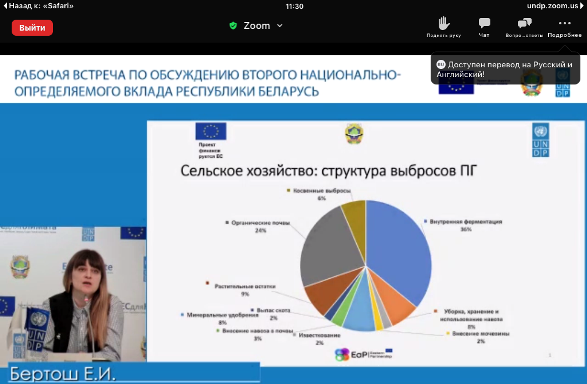Click the EaP logo at slide bottom
Image resolution: width=587 pixels, height=384 pixels.
(x=363, y=354)
